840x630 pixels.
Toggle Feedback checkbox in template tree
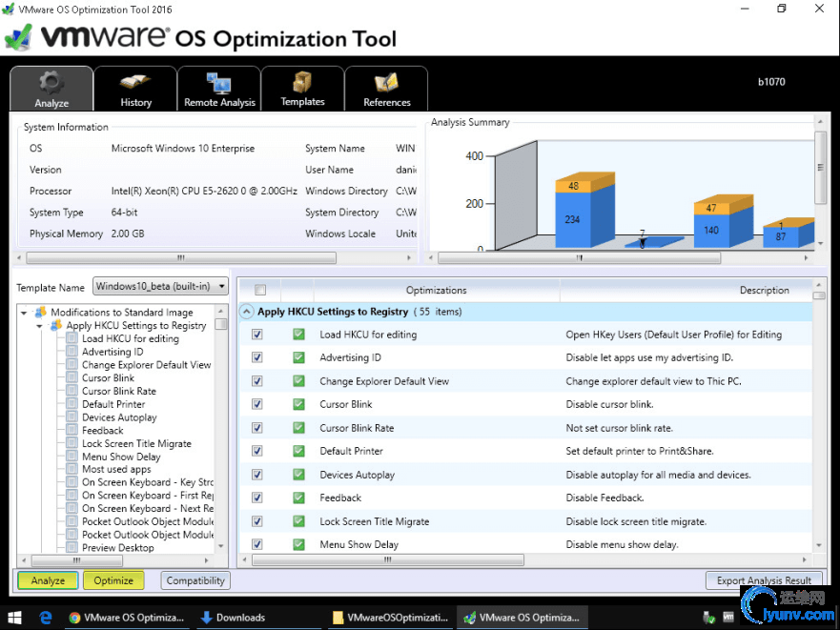pyautogui.click(x=72, y=430)
